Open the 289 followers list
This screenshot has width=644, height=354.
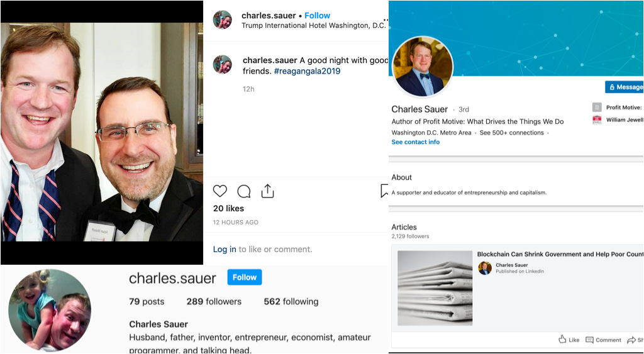click(214, 301)
